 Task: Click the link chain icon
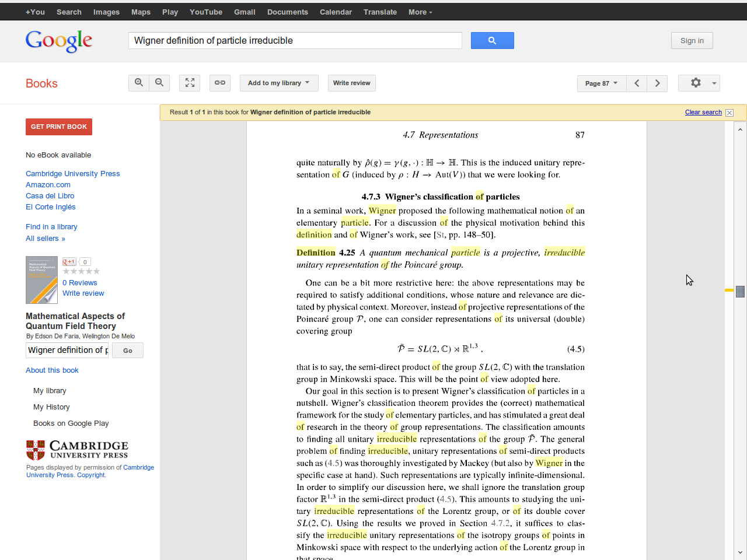click(x=220, y=83)
